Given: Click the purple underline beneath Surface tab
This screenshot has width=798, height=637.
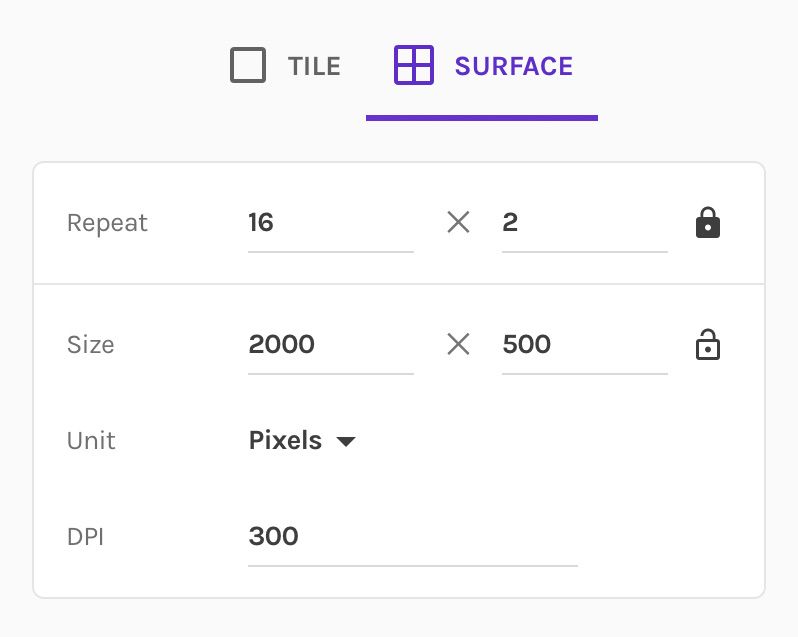Looking at the screenshot, I should click(482, 118).
